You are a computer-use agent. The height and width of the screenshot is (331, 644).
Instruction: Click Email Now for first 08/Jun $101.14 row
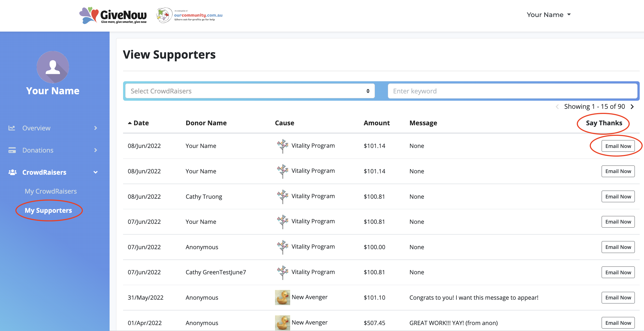618,146
